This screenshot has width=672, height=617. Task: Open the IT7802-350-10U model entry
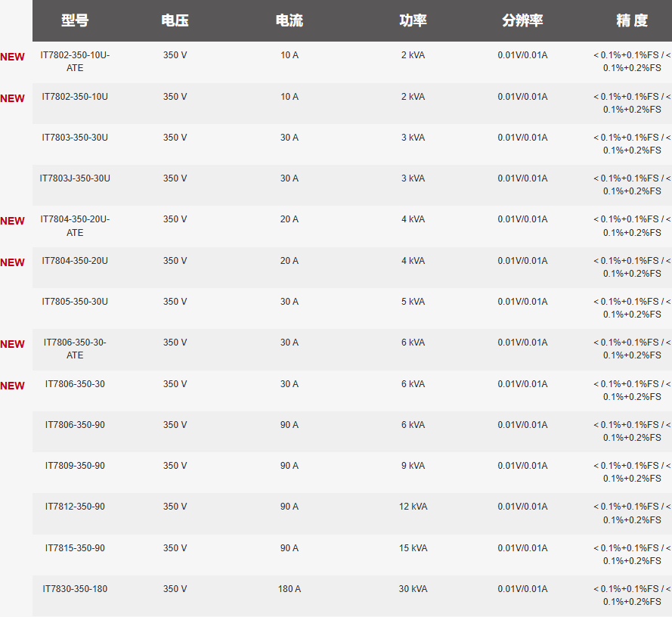pos(75,97)
